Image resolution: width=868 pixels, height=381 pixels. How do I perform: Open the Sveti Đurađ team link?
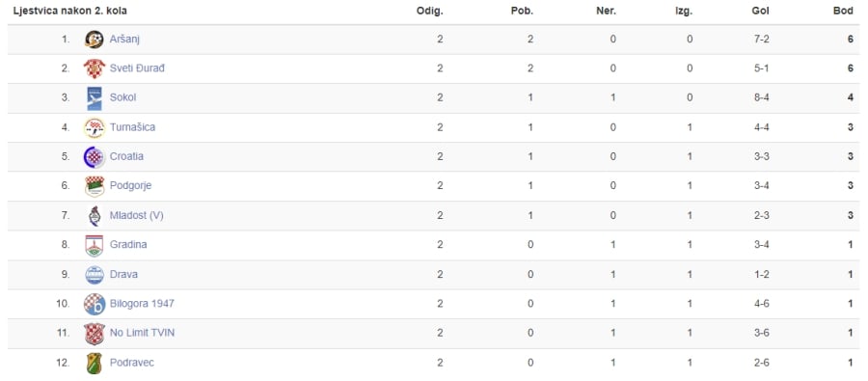click(x=137, y=68)
